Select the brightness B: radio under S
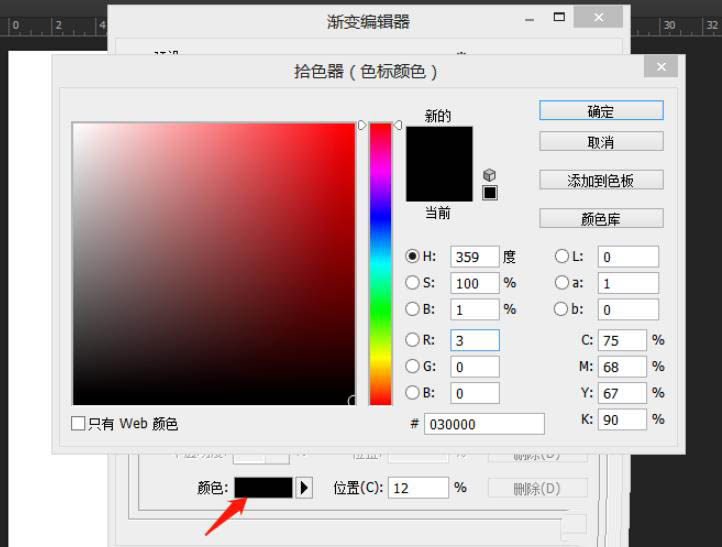The image size is (722, 547). [x=412, y=309]
